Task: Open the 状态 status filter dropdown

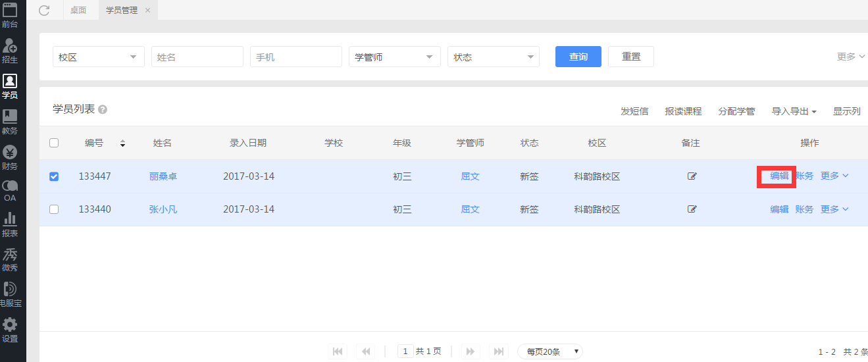Action: pyautogui.click(x=494, y=57)
